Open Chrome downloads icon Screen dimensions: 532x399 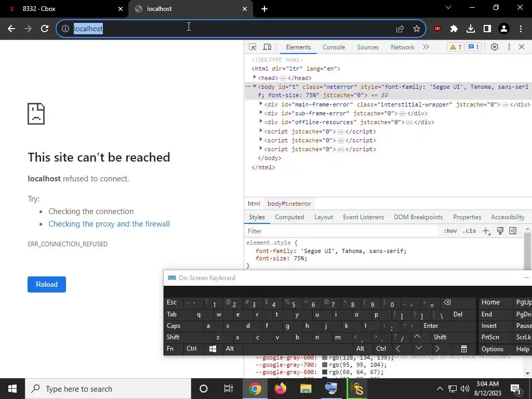pos(471,29)
